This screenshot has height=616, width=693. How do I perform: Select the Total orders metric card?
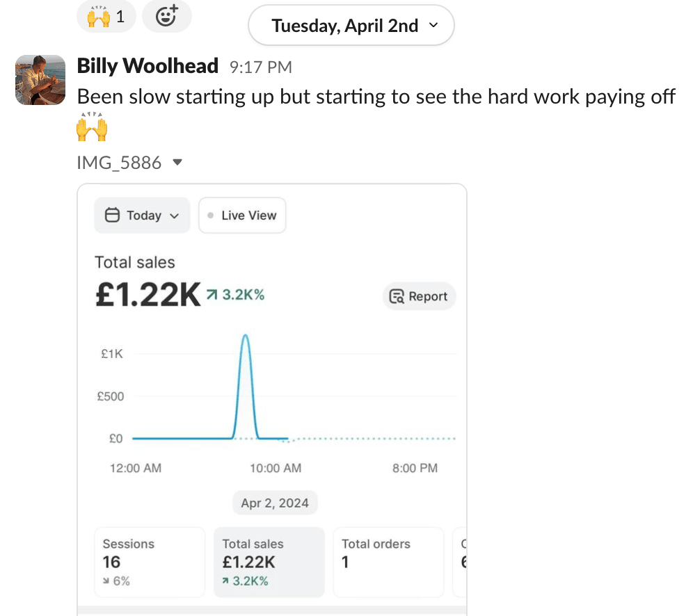(388, 562)
